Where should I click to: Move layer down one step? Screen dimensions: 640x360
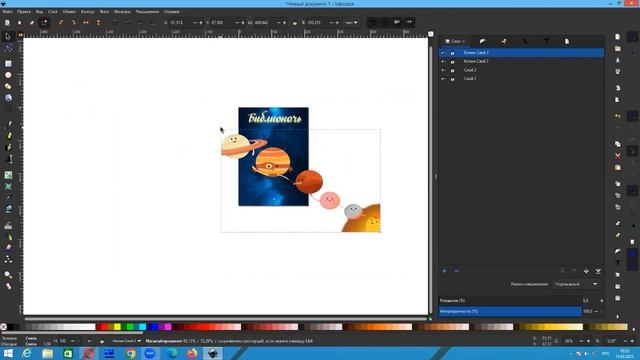[586, 271]
